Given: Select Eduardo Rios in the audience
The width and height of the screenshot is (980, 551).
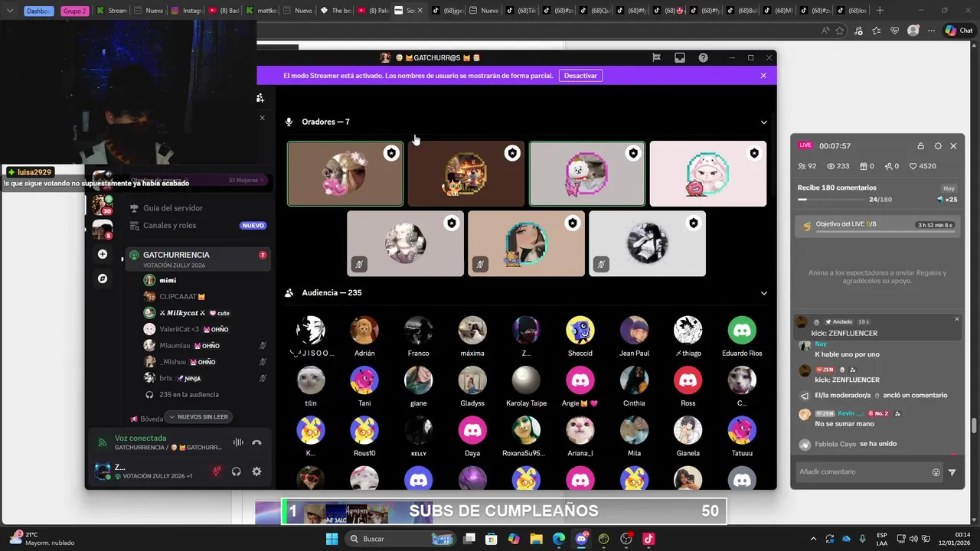Looking at the screenshot, I should [742, 337].
